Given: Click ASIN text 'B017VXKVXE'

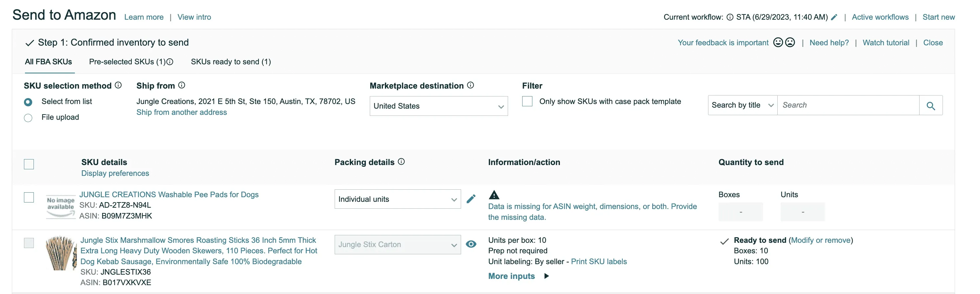Looking at the screenshot, I should pyautogui.click(x=127, y=283).
